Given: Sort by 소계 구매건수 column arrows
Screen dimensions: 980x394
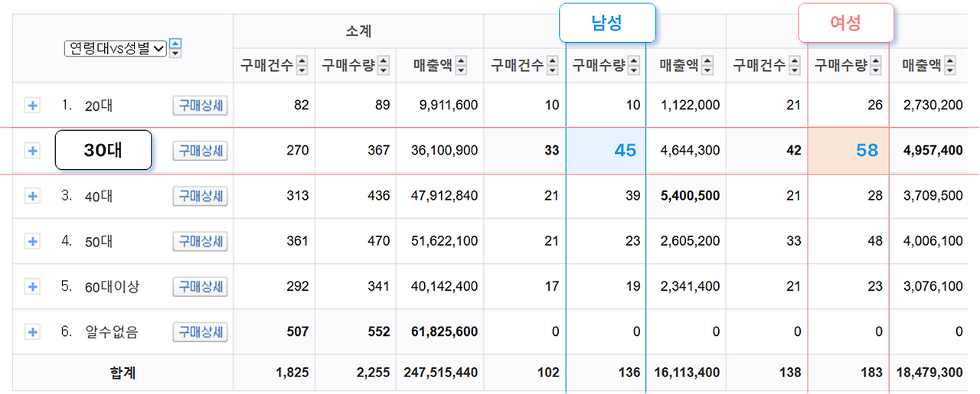Looking at the screenshot, I should [x=302, y=66].
